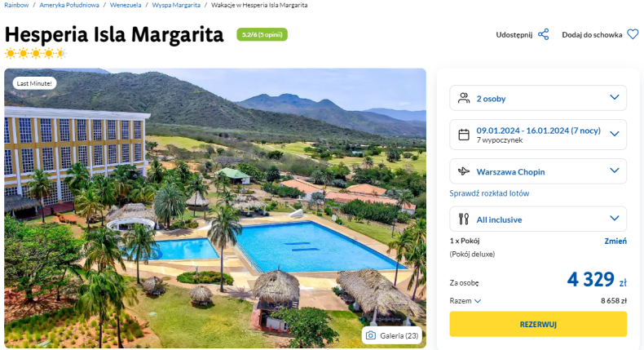Open the Wenezuela breadcrumb link
This screenshot has width=644, height=350.
tap(126, 5)
